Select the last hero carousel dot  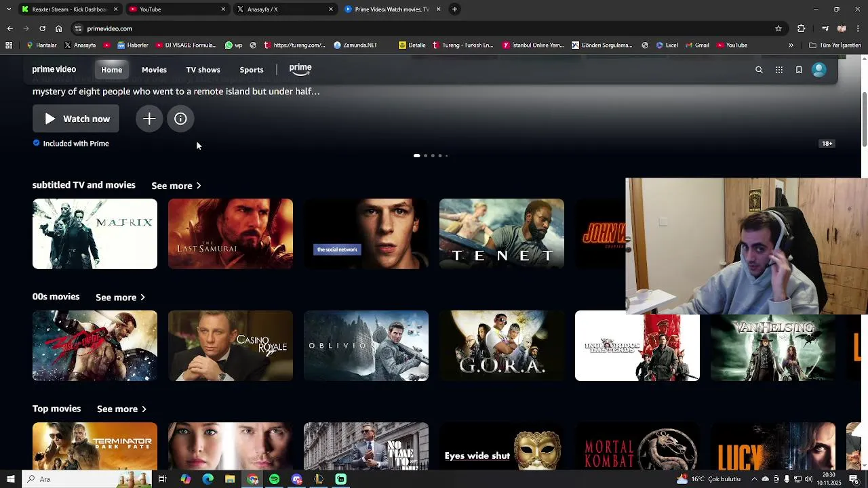click(446, 156)
